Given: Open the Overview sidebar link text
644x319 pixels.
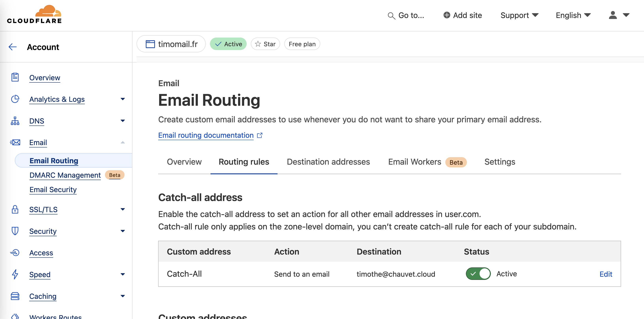Looking at the screenshot, I should pos(45,78).
